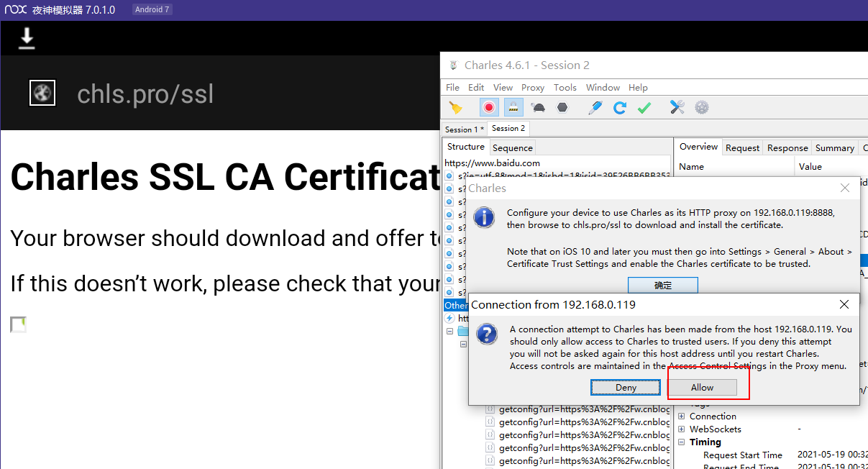Screen dimensions: 868x469
Task: Clear the session with the broom icon
Action: [456, 108]
